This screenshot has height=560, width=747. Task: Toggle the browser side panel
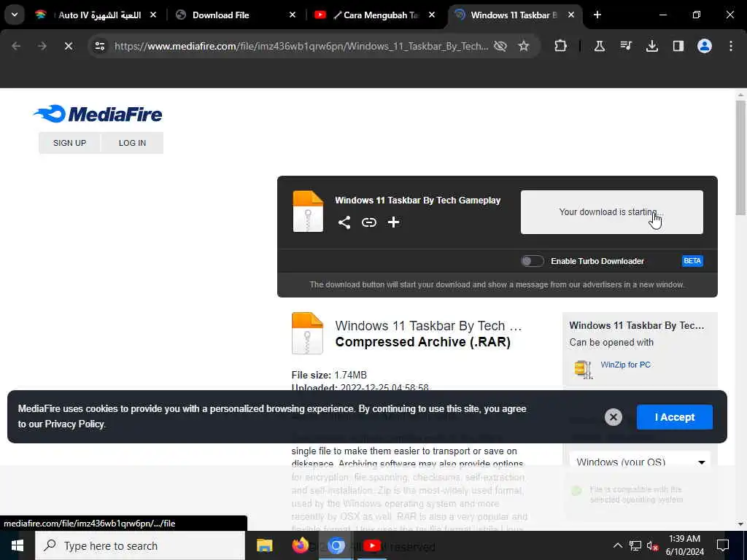tap(678, 46)
